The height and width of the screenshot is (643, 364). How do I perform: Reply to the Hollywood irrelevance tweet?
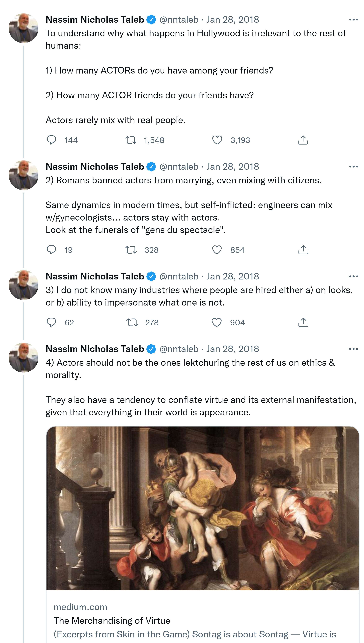51,140
